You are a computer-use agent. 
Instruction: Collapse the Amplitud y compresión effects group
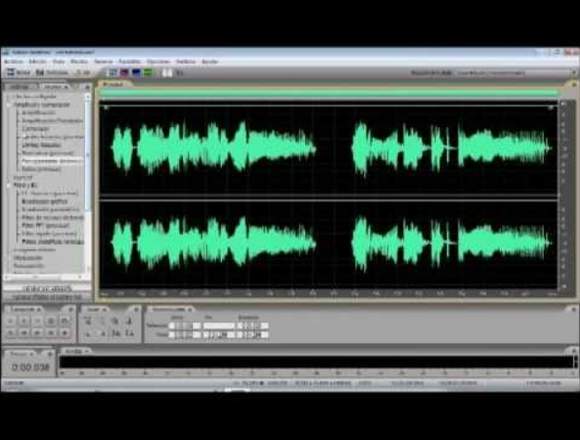[x=9, y=105]
